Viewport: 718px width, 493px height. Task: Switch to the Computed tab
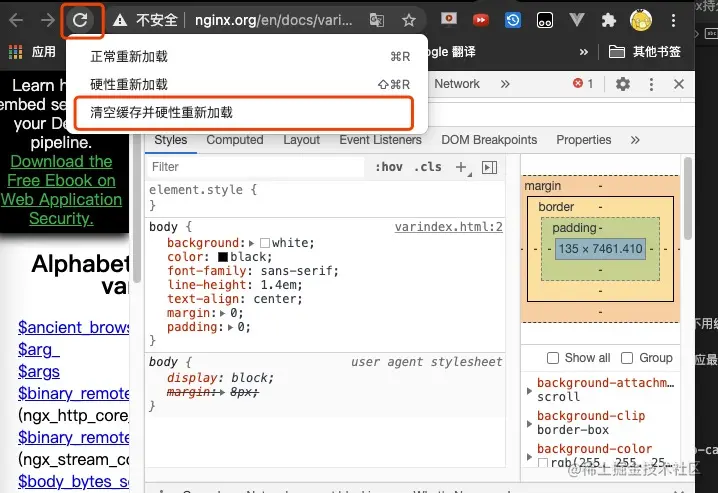click(x=234, y=140)
